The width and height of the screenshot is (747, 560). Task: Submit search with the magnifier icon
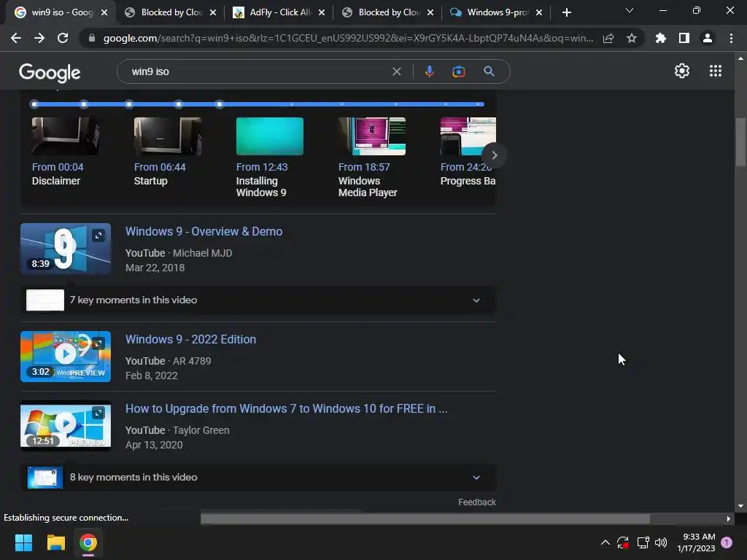click(489, 71)
